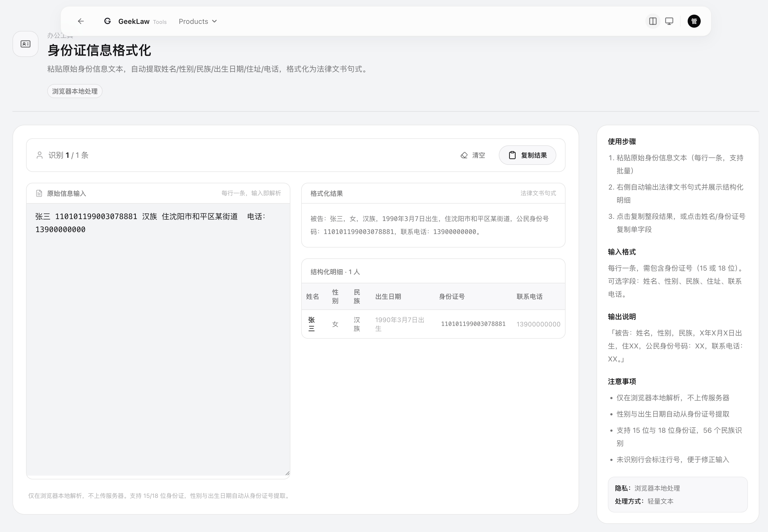The image size is (768, 532).
Task: Click the 处理方式:轻量文本 line
Action: (644, 501)
